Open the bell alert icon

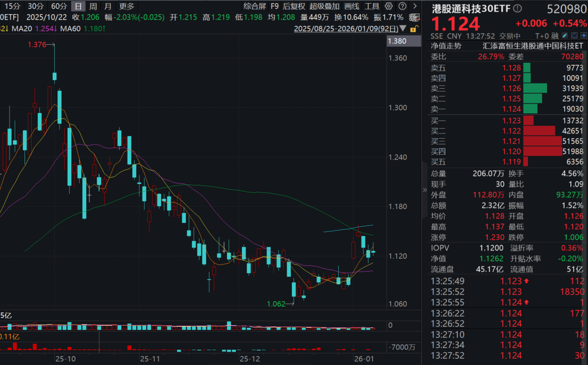[x=575, y=35]
